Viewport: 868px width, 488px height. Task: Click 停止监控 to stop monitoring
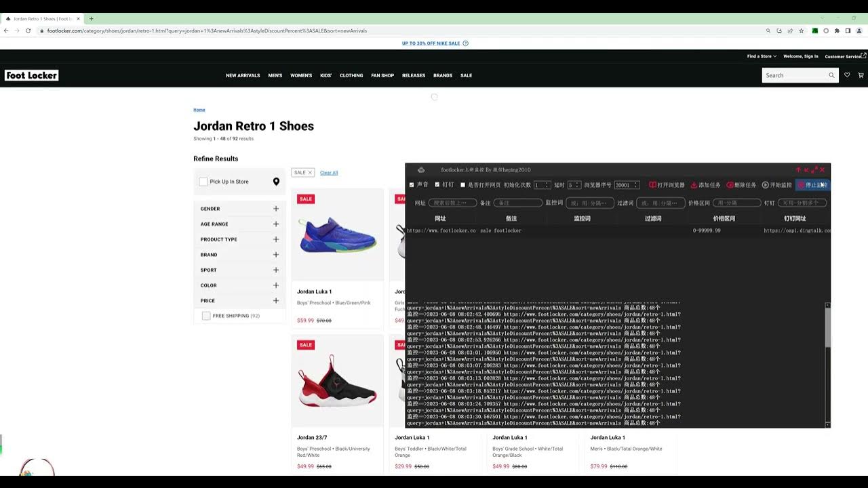812,185
